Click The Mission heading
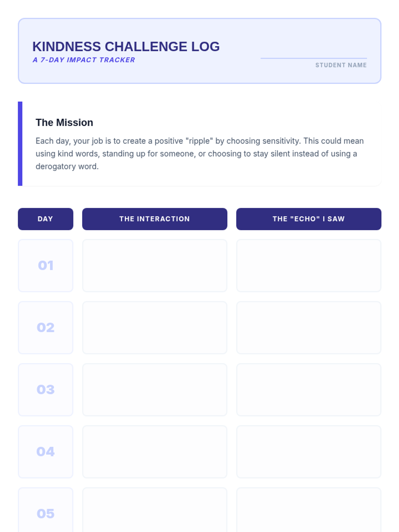This screenshot has height=532, width=399. [64, 122]
